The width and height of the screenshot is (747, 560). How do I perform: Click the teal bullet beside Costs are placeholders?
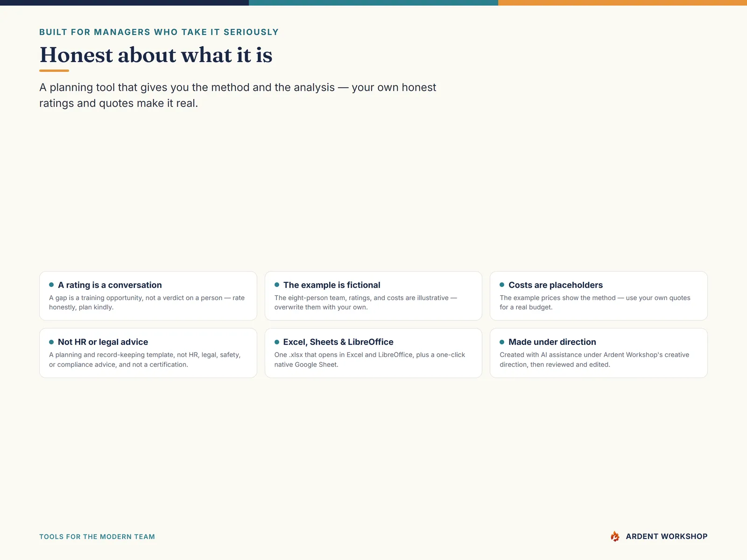[x=502, y=285]
